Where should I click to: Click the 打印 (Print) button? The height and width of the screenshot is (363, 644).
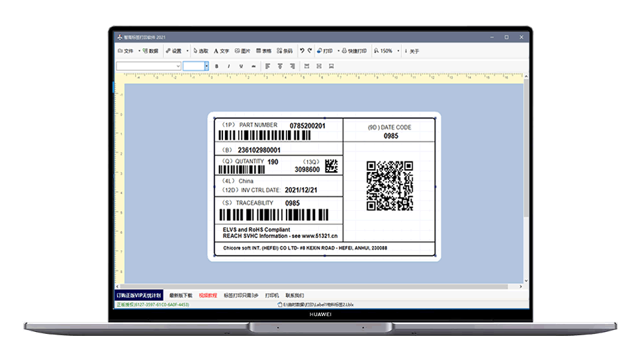tap(325, 51)
